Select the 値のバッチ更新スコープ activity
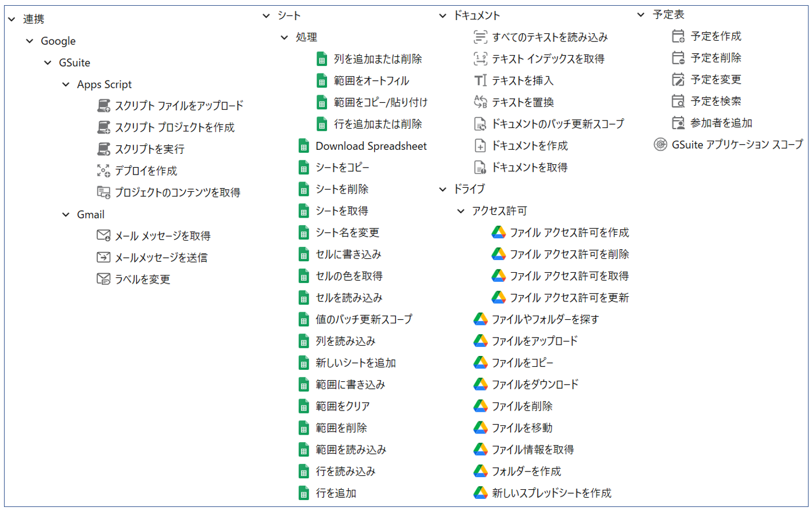The width and height of the screenshot is (812, 511). (364, 319)
